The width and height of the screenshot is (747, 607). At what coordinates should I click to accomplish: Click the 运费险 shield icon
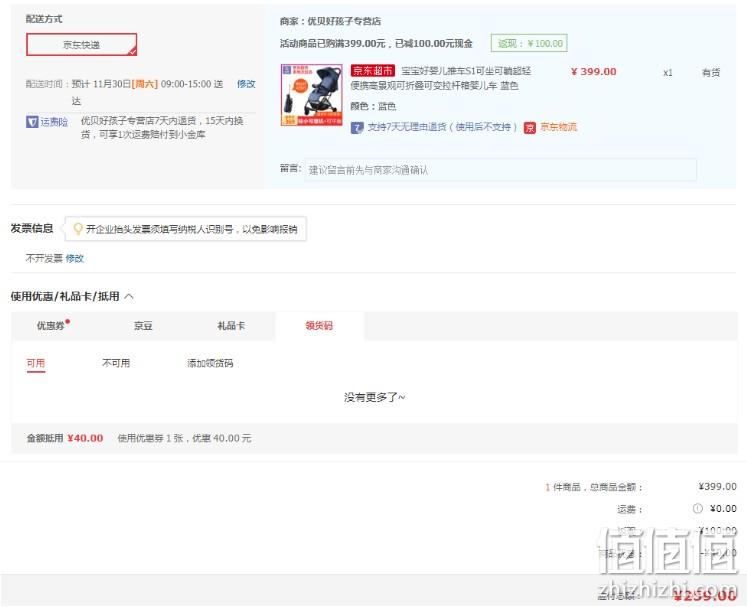click(x=32, y=122)
